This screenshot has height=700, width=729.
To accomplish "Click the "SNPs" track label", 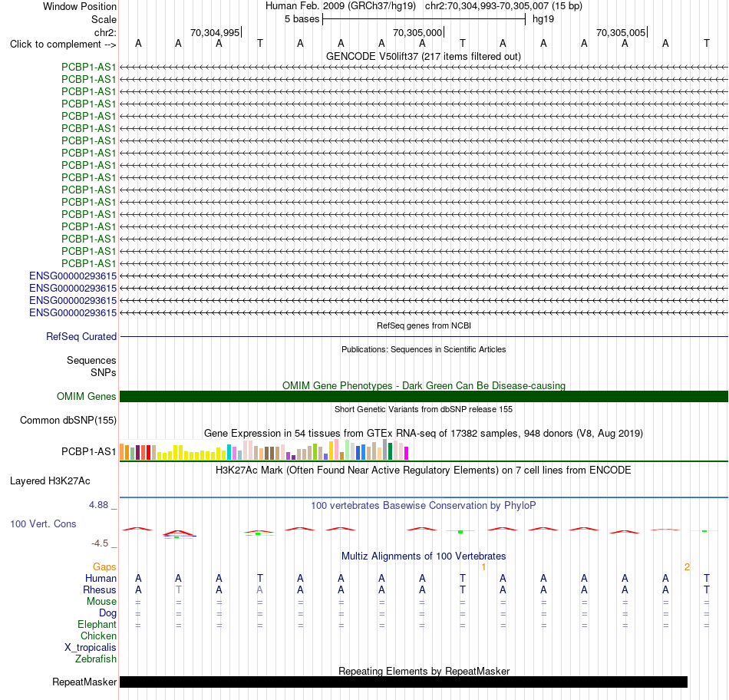I will point(104,372).
